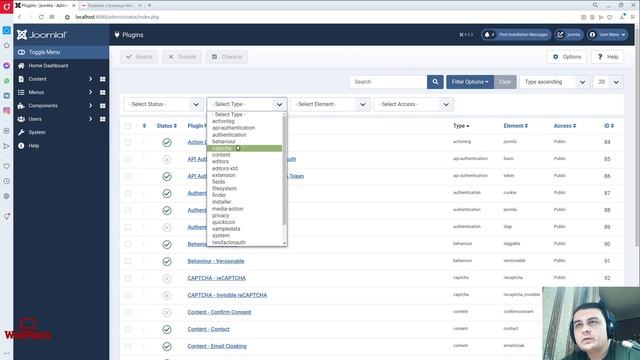The image size is (640, 360).
Task: Click status icon of Content - Contact row
Action: point(167,329)
